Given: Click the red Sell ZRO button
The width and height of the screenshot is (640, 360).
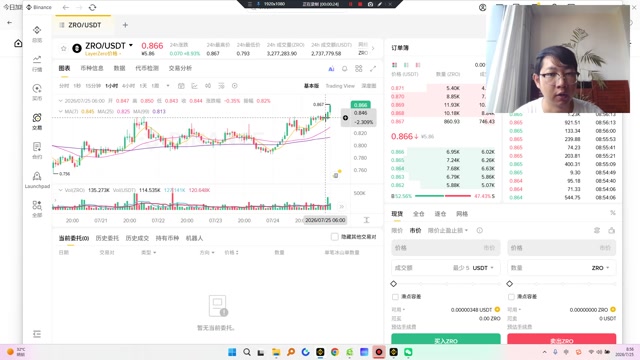Looking at the screenshot, I should click(562, 339).
